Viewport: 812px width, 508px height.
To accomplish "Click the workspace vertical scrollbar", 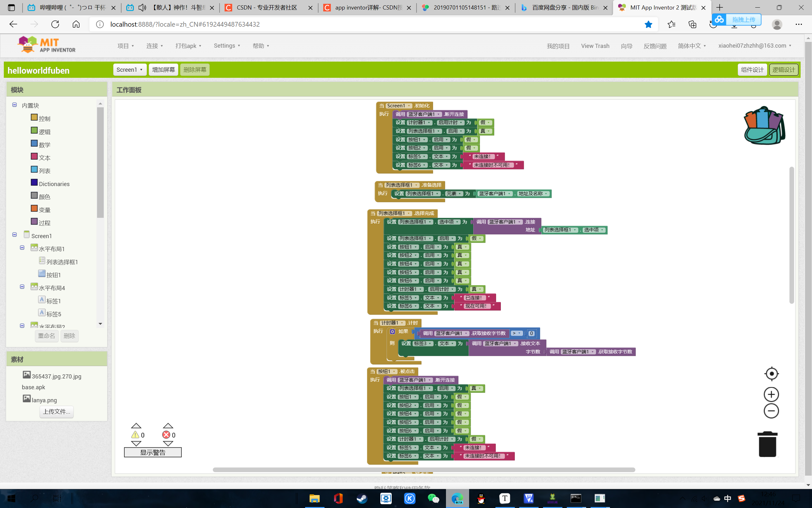I will pyautogui.click(x=791, y=235).
